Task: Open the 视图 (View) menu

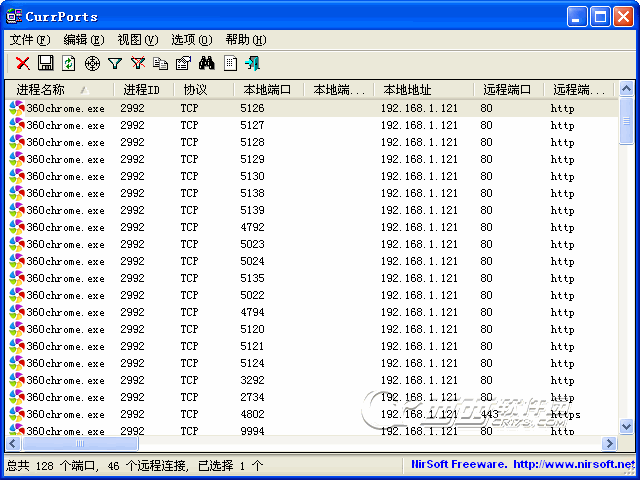Action: point(137,40)
